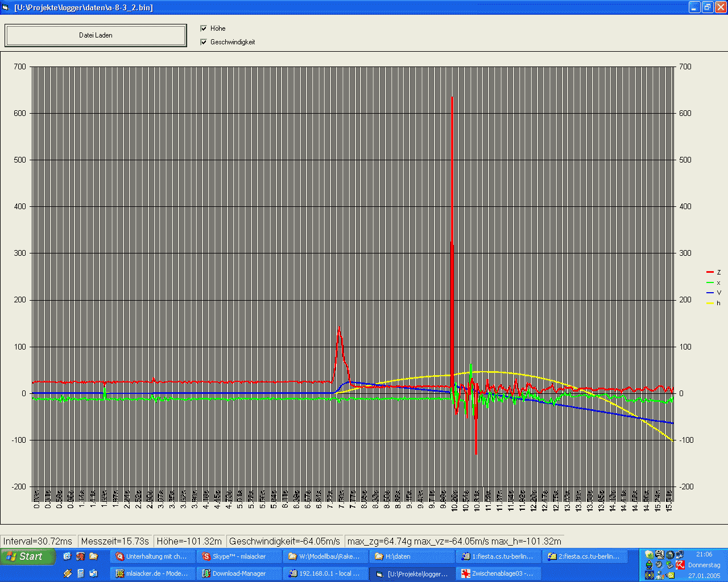Open the Start menu

(x=27, y=556)
